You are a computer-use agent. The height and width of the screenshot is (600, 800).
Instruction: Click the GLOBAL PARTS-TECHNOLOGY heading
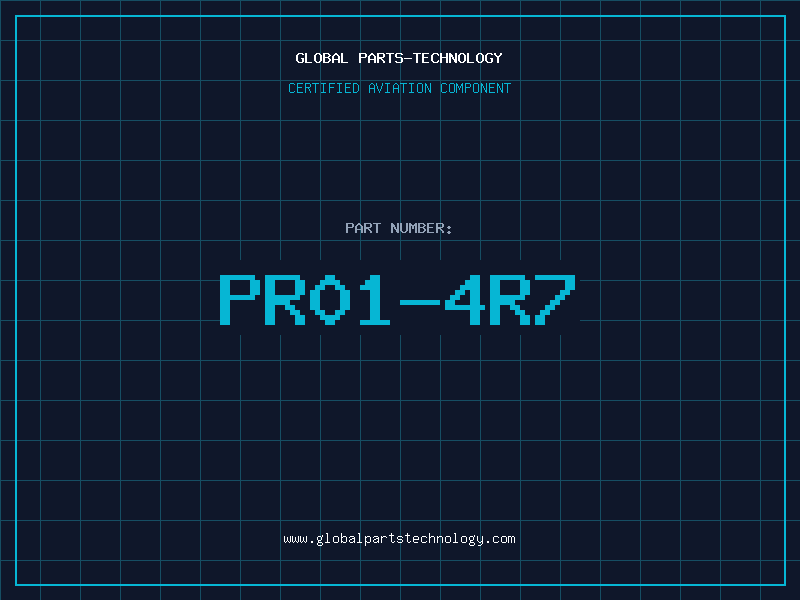[399, 58]
